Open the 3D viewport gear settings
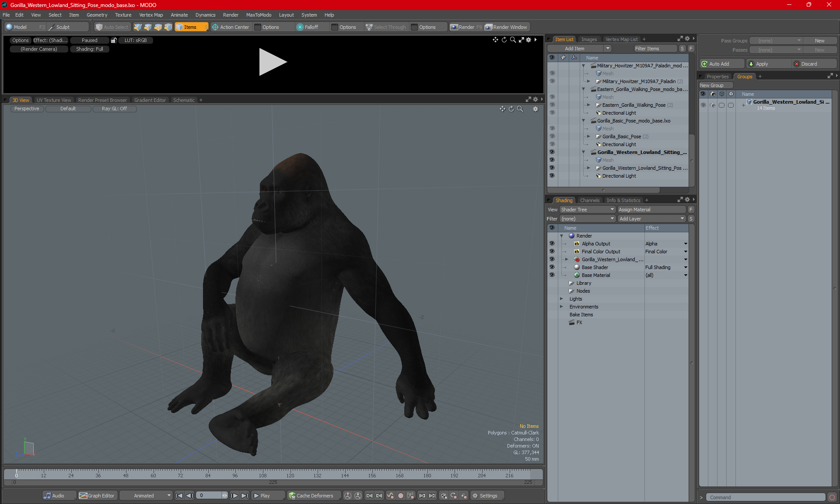 [x=535, y=109]
